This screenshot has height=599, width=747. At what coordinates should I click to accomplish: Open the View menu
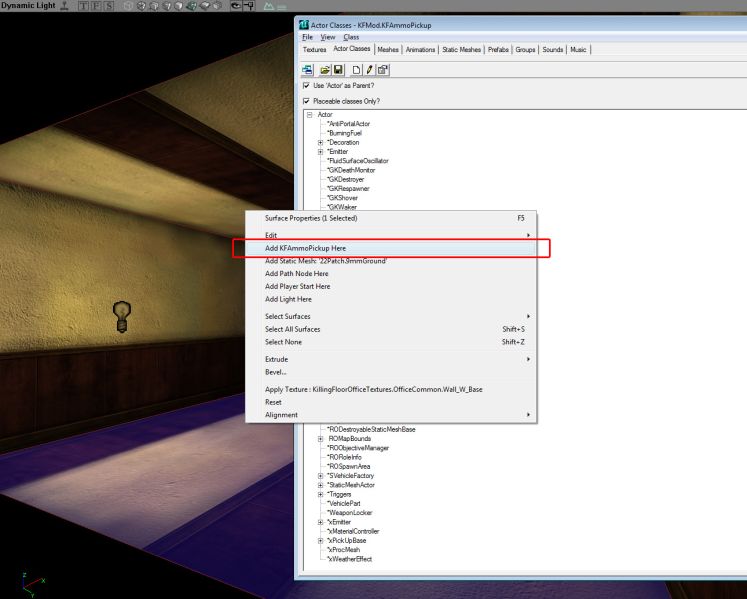(x=327, y=37)
